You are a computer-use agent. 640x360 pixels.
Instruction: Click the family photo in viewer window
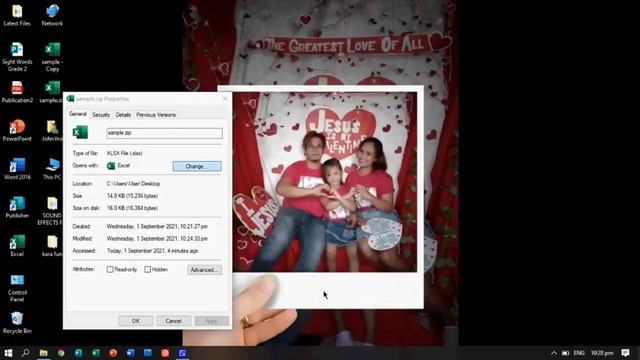pyautogui.click(x=325, y=182)
